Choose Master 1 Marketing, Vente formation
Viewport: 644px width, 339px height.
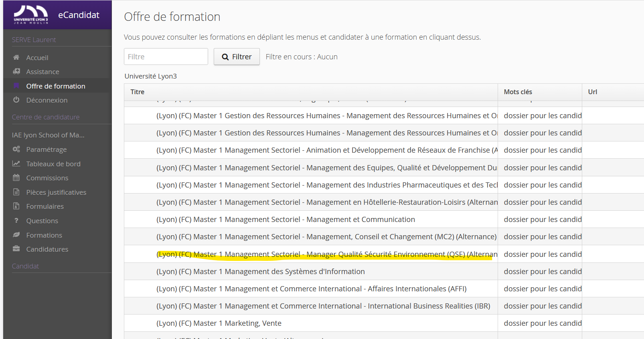point(219,323)
